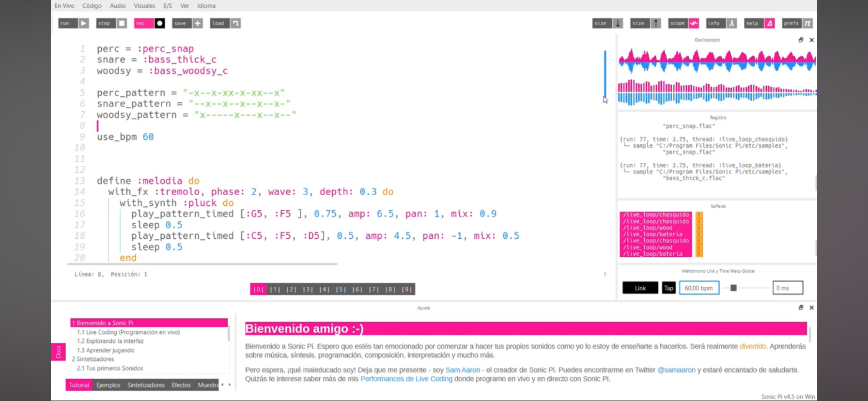
Task: Open the Código menu
Action: [92, 6]
